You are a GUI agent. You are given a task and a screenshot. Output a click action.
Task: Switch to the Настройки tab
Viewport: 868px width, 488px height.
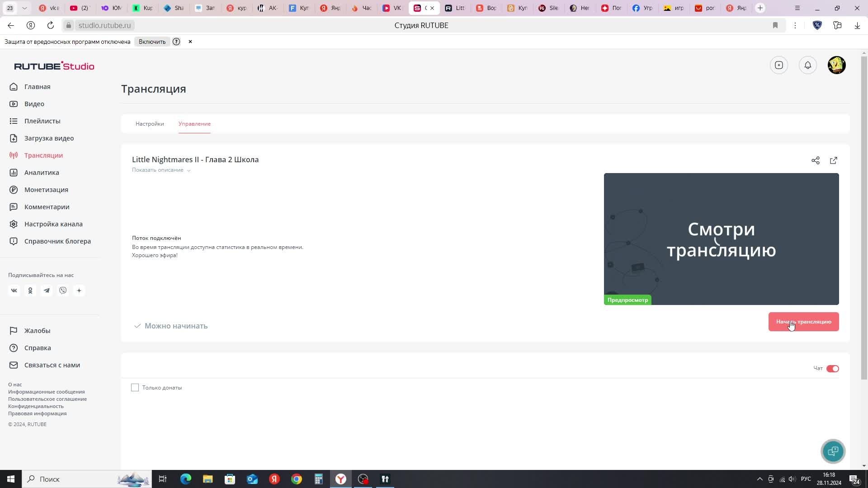click(150, 124)
